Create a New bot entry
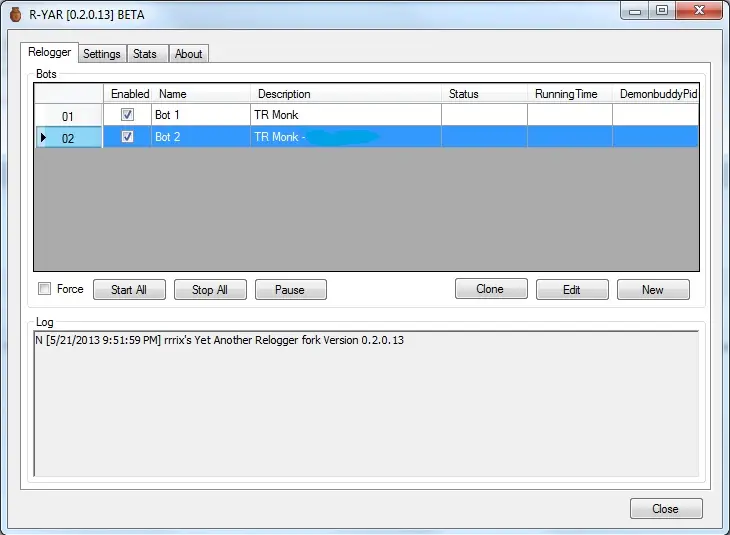Viewport: 730px width, 535px height. (x=653, y=290)
